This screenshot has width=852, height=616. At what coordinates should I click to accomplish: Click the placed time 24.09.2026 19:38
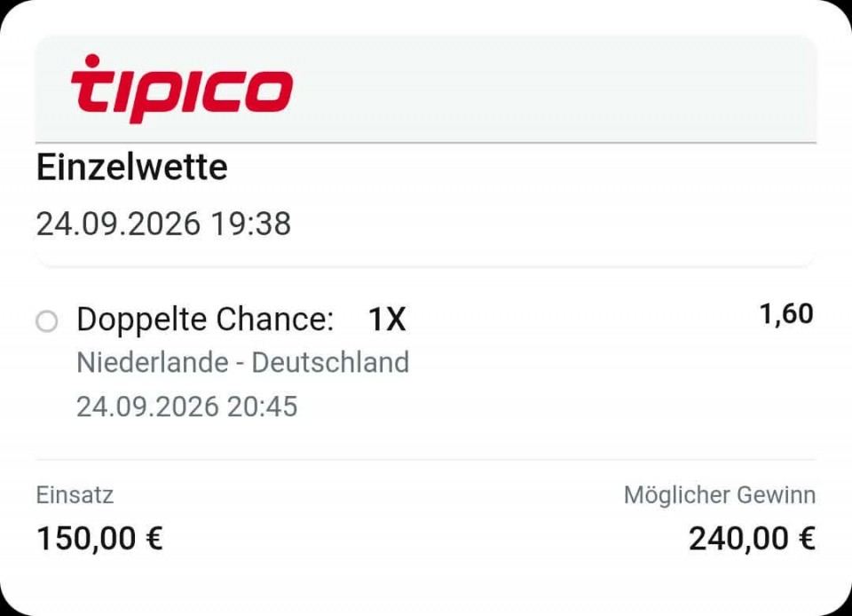(163, 224)
